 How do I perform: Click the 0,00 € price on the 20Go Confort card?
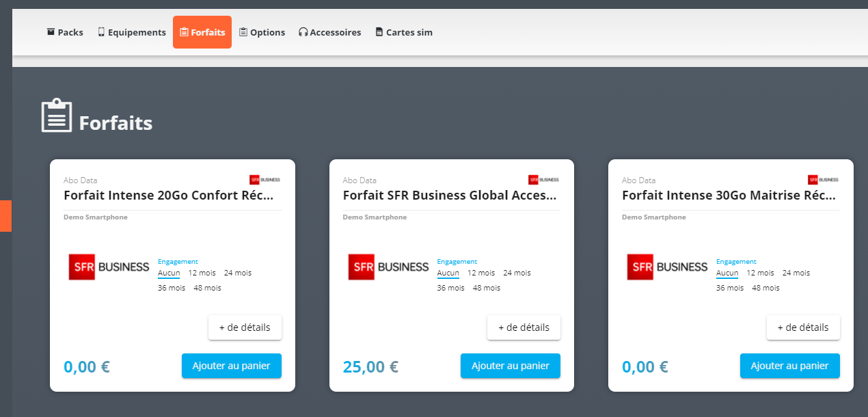click(x=87, y=367)
